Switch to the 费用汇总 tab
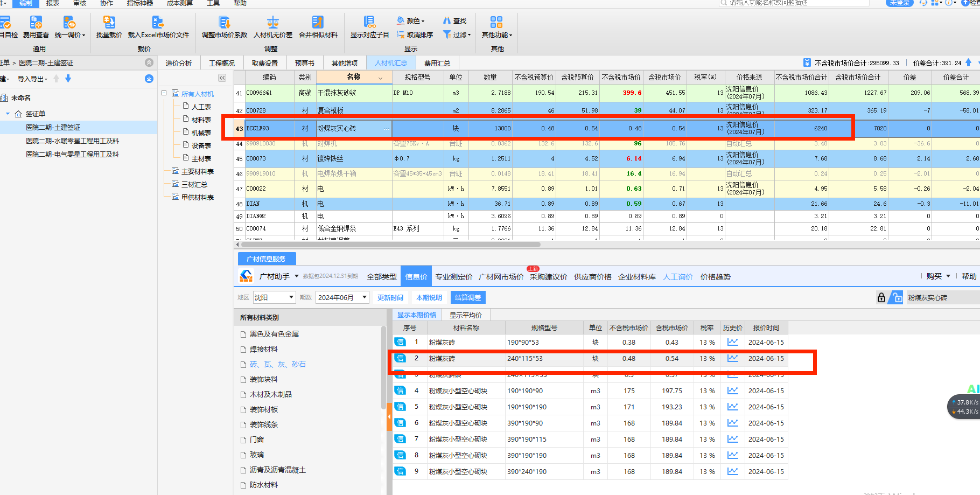The width and height of the screenshot is (980, 495). 437,63
